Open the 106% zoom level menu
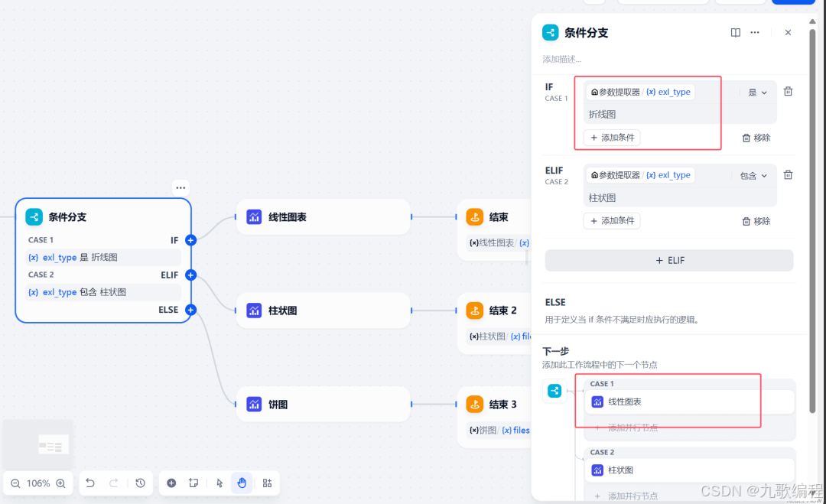The height and width of the screenshot is (504, 826). [38, 483]
